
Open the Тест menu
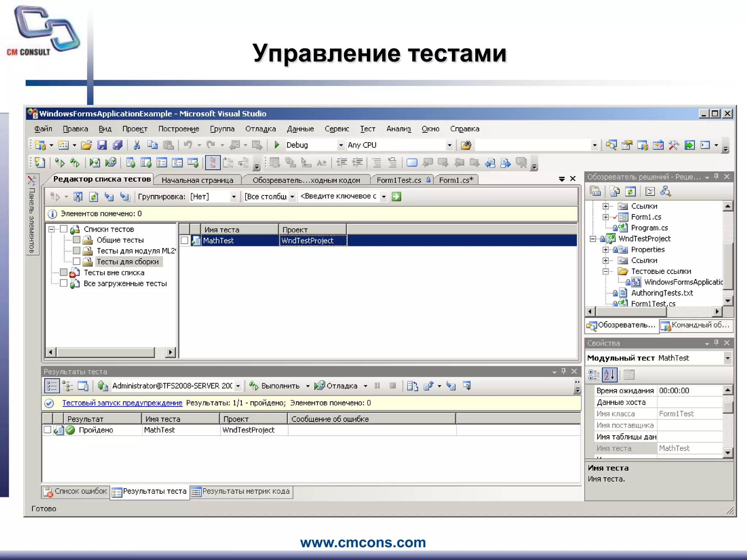tap(368, 129)
